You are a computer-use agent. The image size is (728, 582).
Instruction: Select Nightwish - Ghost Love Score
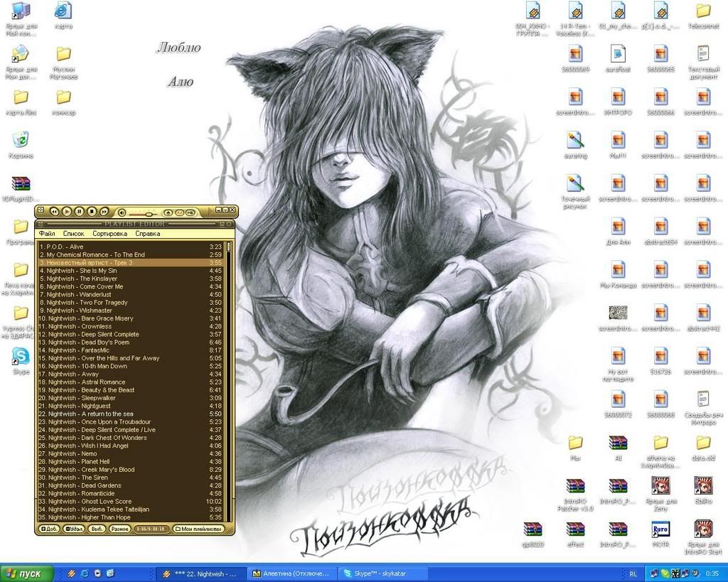pyautogui.click(x=131, y=501)
